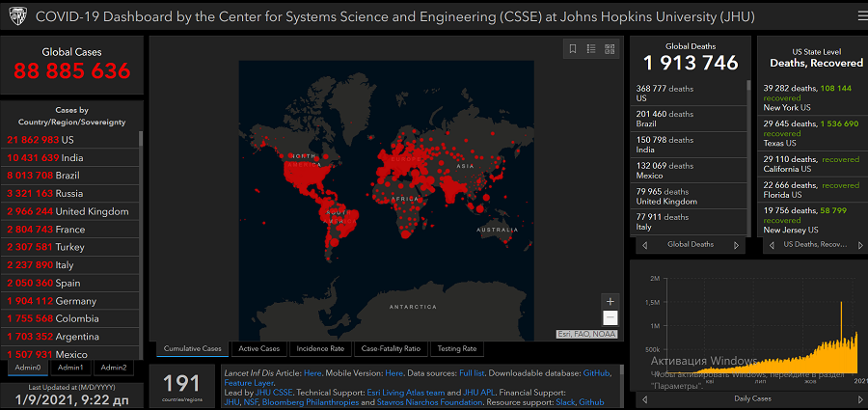Show the map legend list icon
This screenshot has height=410, width=868.
tap(591, 48)
